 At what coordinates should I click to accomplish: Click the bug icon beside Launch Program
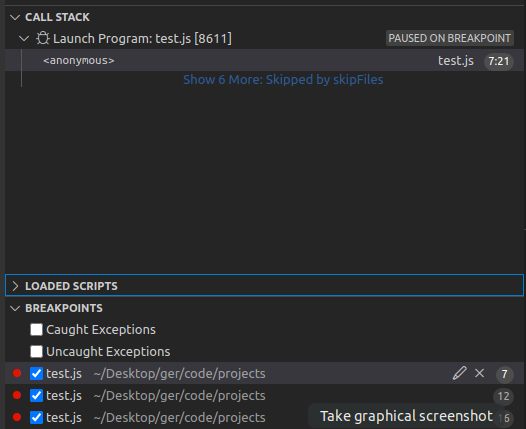pyautogui.click(x=43, y=38)
